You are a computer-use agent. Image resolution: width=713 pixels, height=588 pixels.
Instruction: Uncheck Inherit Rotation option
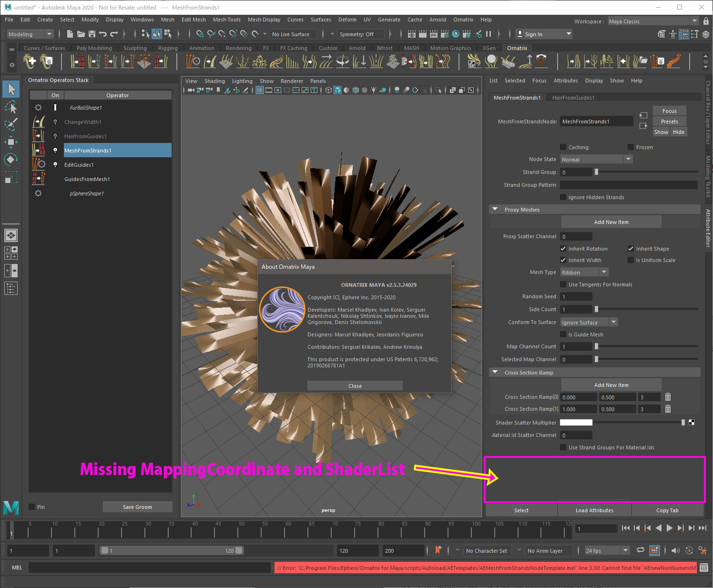point(563,249)
